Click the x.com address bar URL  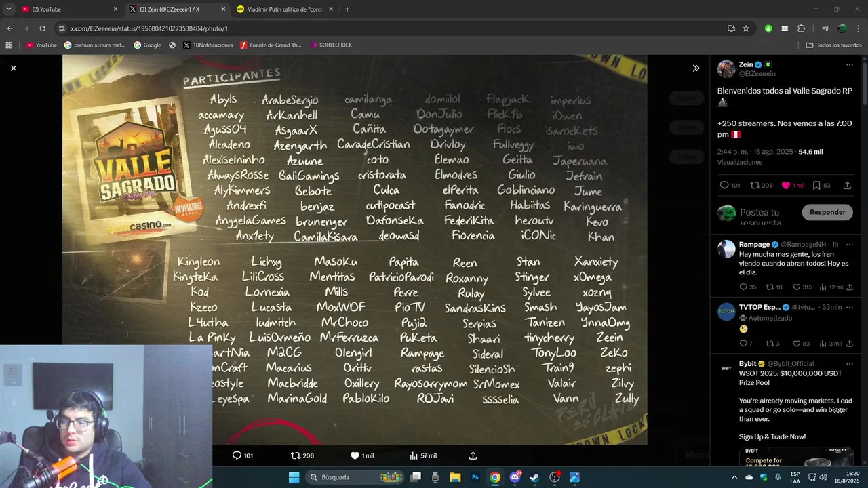[x=149, y=28]
